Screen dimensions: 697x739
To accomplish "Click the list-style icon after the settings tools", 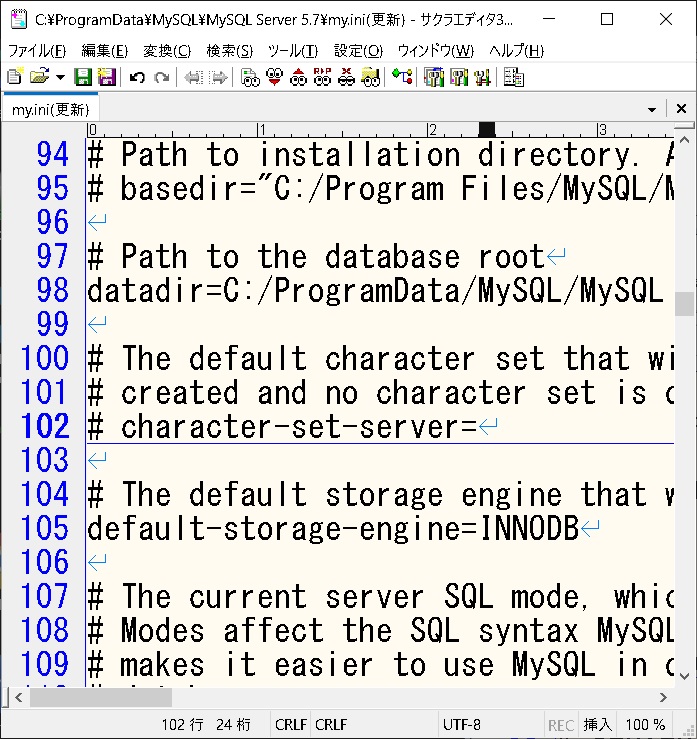I will coord(514,77).
